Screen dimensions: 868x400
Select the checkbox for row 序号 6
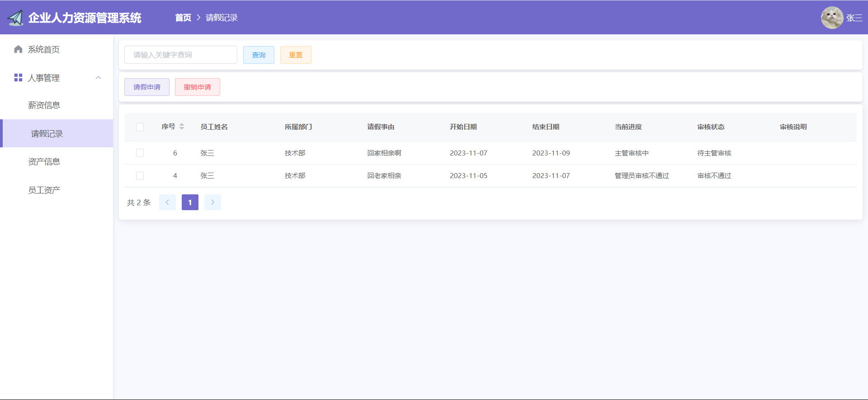(x=140, y=153)
